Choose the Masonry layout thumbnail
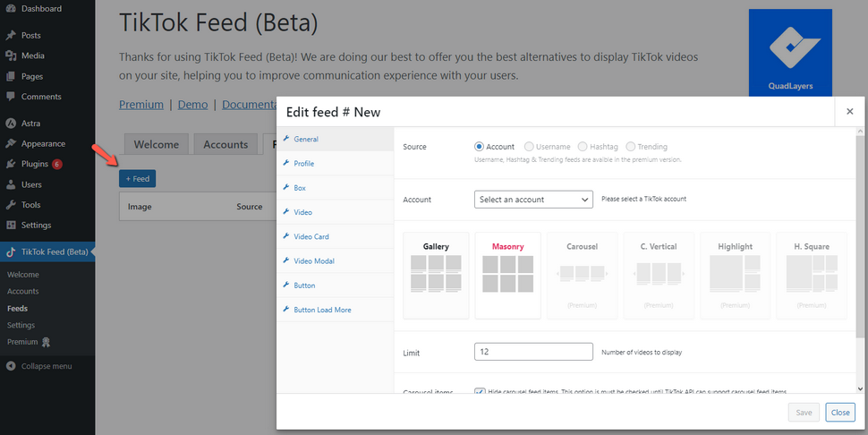 point(507,275)
